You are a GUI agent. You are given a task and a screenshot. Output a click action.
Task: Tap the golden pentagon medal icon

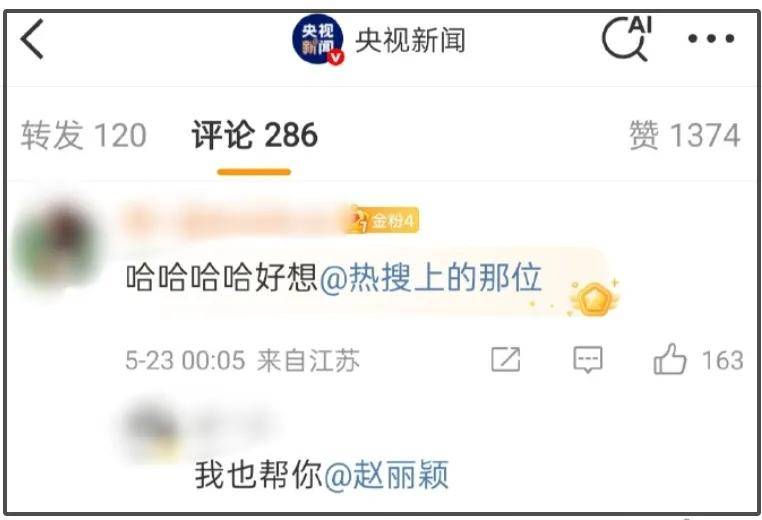coord(594,298)
